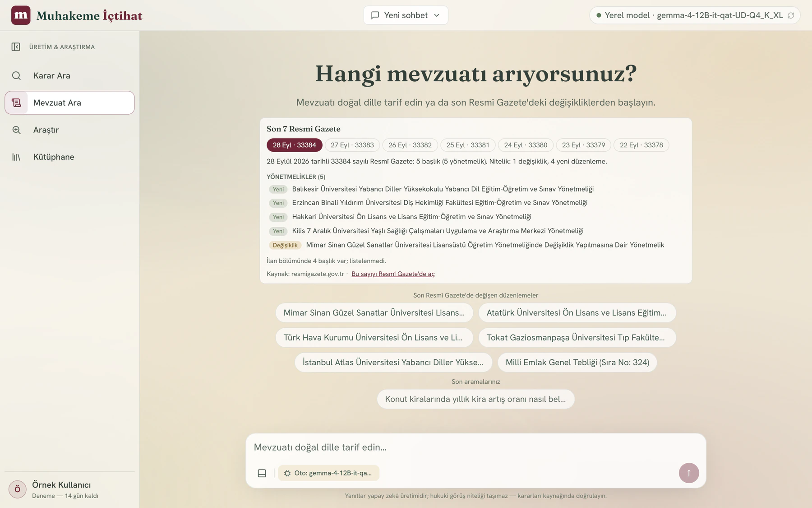
Task: Select the 27 Eyl · 33383 gazette tab
Action: 352,145
